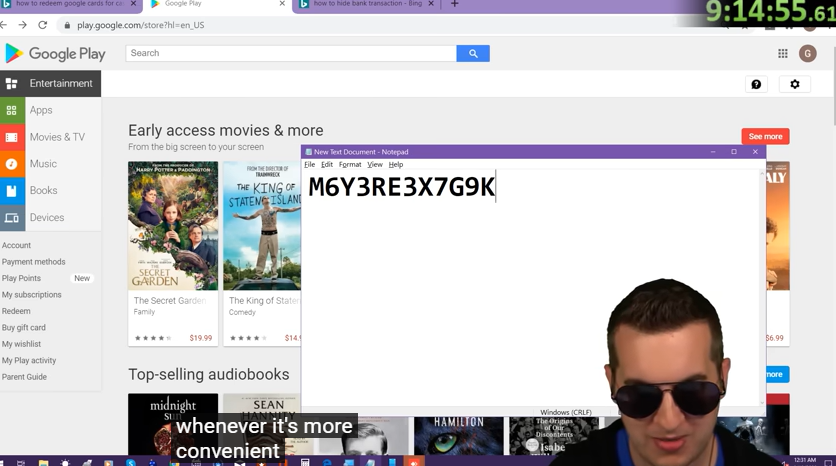Open the Google apps grid icon
Viewport: 836px width, 466px height.
click(783, 53)
